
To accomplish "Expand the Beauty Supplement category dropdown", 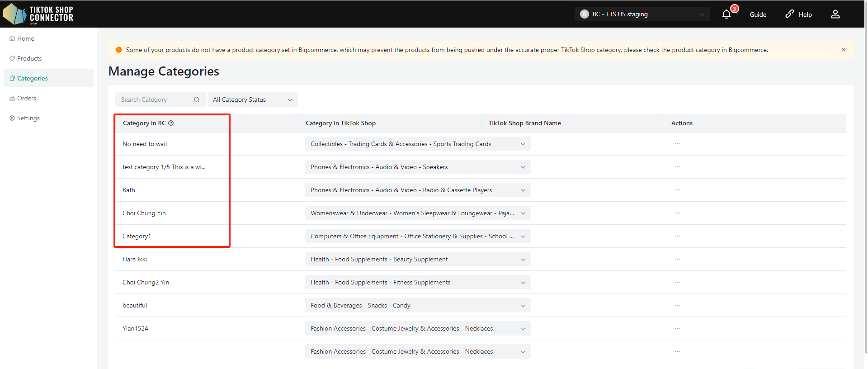I will coord(418,259).
